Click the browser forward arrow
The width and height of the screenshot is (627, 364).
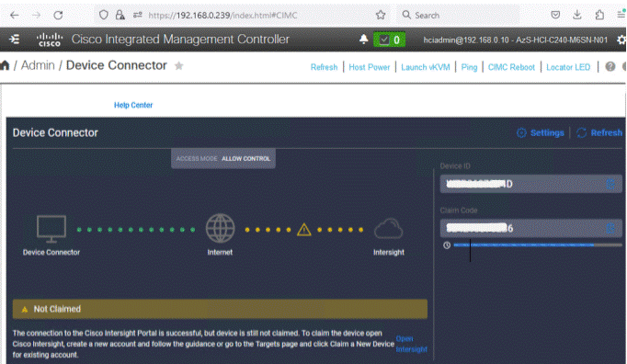[37, 16]
